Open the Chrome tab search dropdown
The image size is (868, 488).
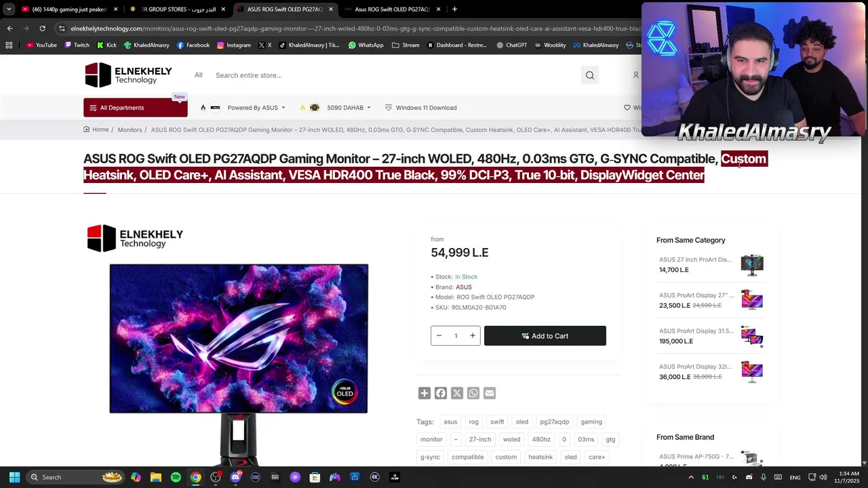click(x=9, y=9)
